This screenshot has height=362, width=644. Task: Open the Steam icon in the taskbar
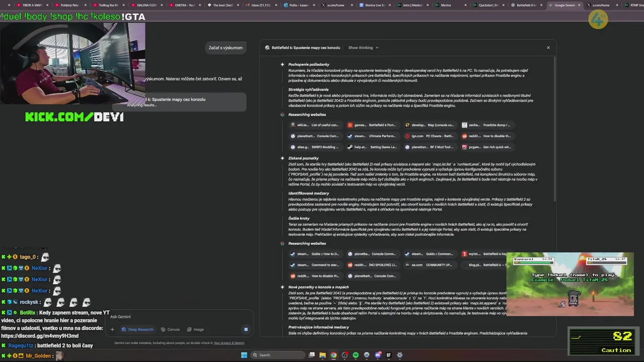pyautogui.click(x=367, y=355)
